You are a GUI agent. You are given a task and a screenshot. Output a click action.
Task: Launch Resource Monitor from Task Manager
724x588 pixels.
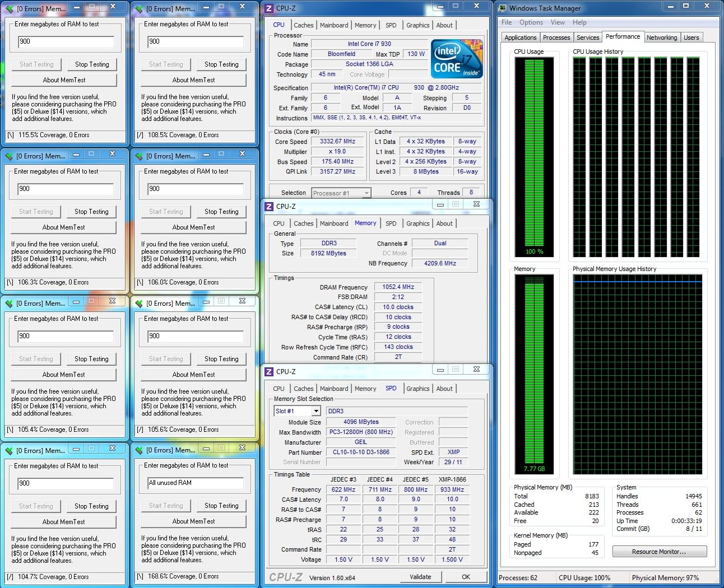(x=659, y=552)
